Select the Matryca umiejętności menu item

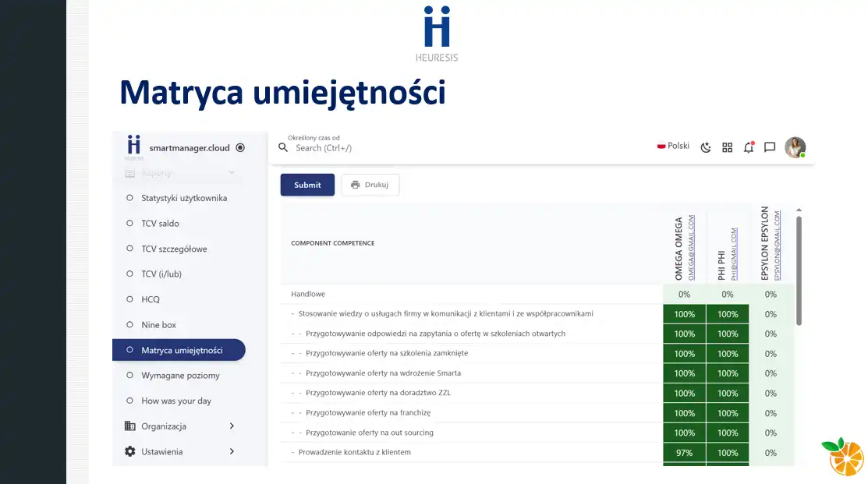(x=181, y=351)
